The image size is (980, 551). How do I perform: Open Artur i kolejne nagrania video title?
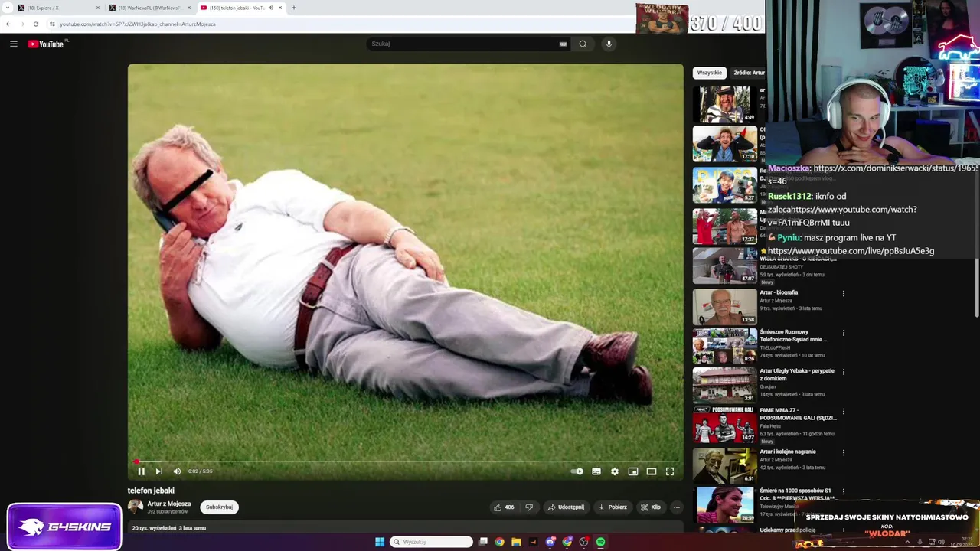[x=787, y=452]
